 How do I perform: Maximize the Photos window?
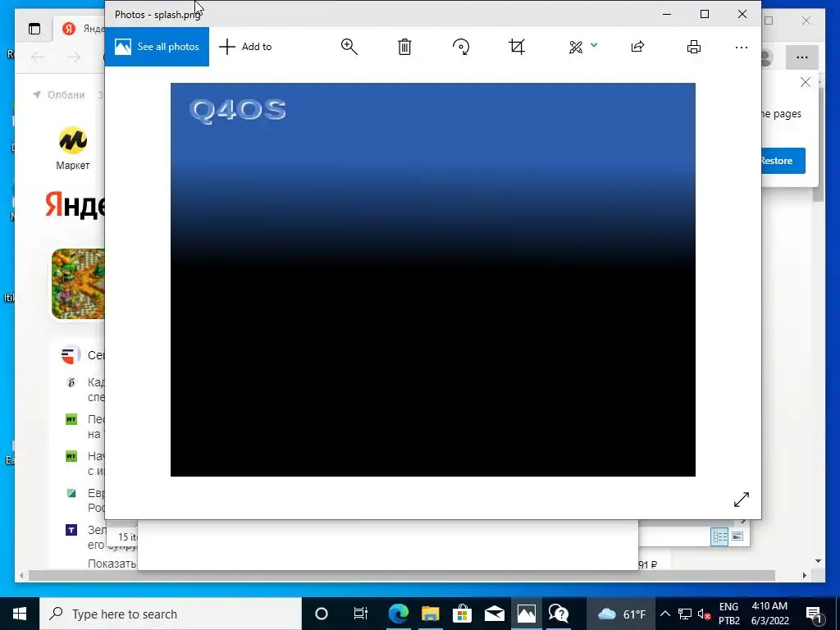705,15
